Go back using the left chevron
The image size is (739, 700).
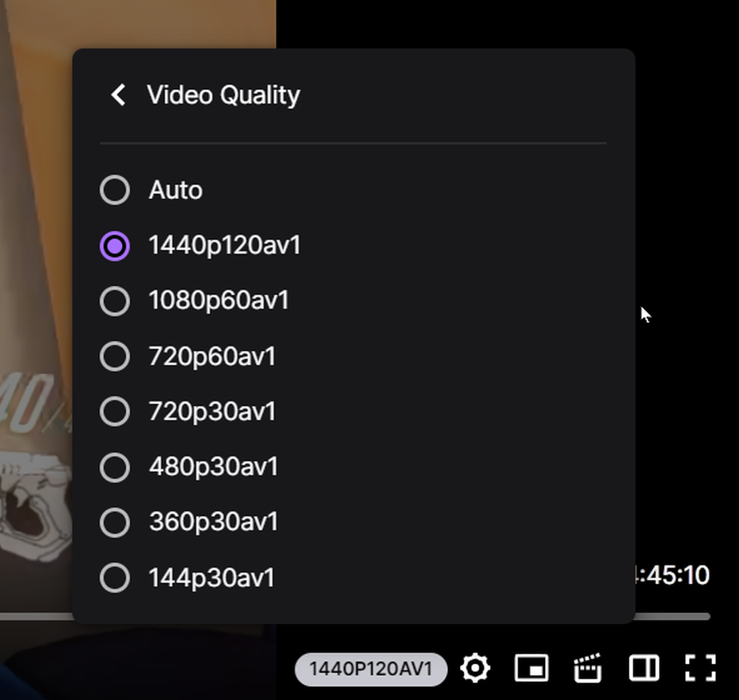118,95
